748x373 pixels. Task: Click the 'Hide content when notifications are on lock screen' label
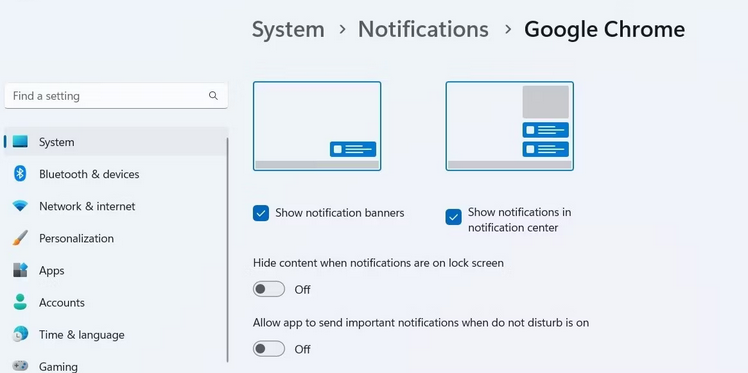point(378,262)
